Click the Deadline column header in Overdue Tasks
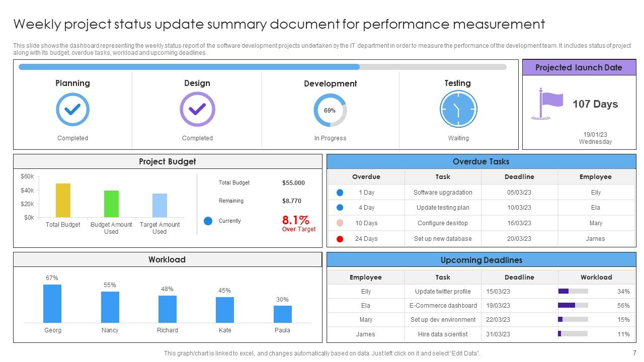644x362 pixels. 519,177
